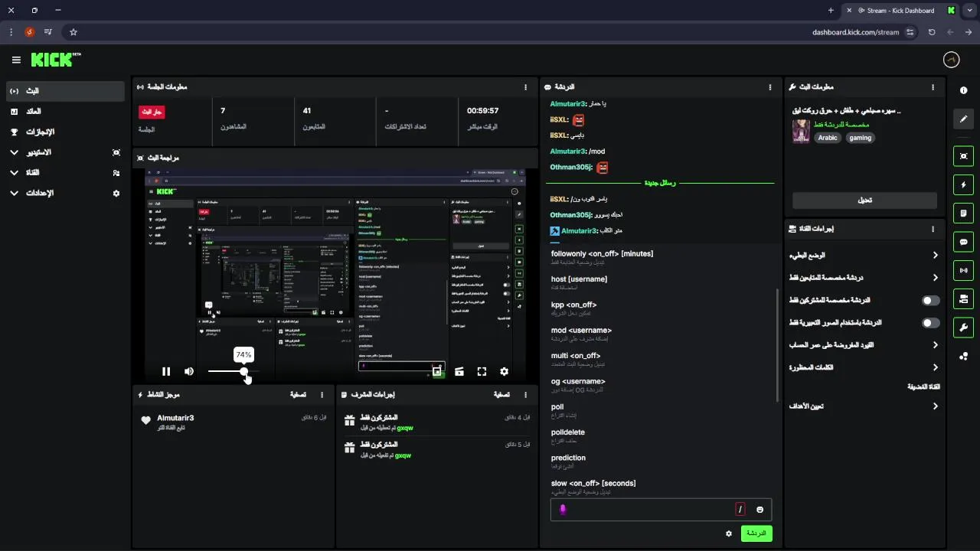Click the command list scrollbar

point(778,344)
